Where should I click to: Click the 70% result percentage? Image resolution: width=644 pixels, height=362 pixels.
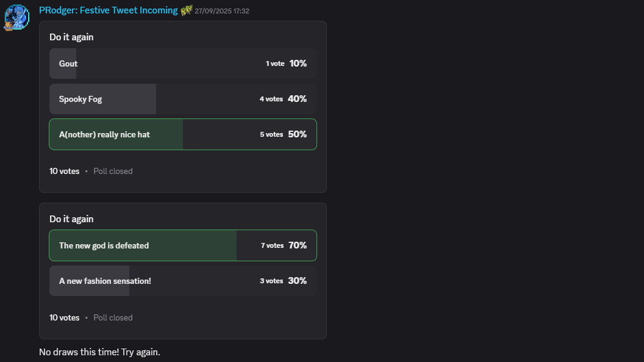coord(298,245)
